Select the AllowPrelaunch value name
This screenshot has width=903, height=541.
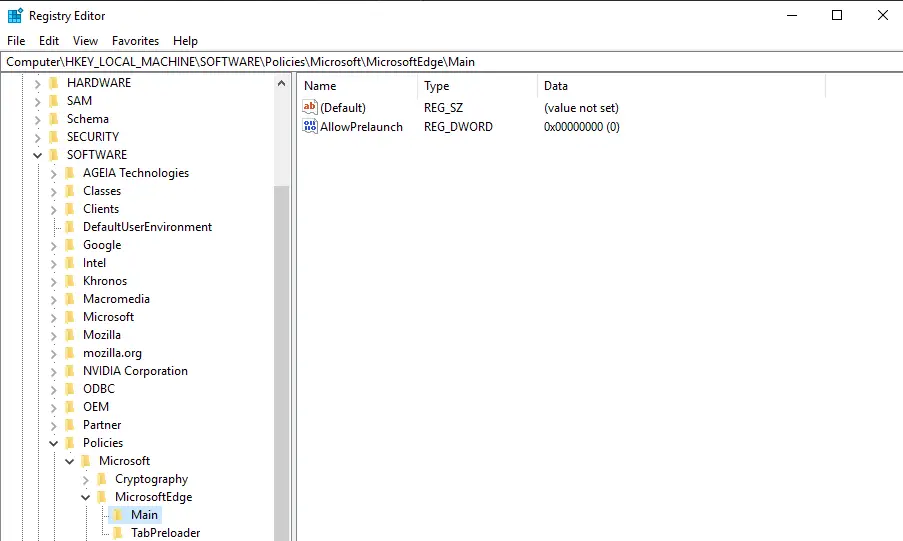361,127
